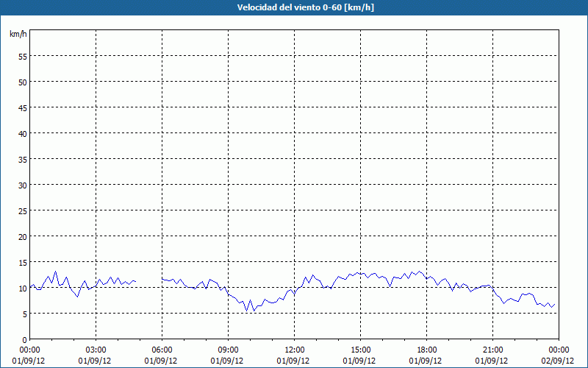Click the 40 label on the y-axis
Viewport: 588px width, 368px height.
click(x=22, y=133)
